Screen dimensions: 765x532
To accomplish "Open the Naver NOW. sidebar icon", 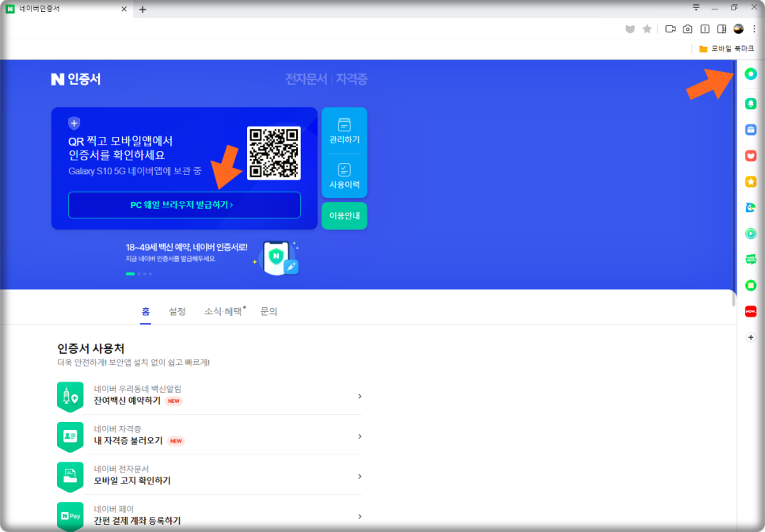I will click(750, 311).
